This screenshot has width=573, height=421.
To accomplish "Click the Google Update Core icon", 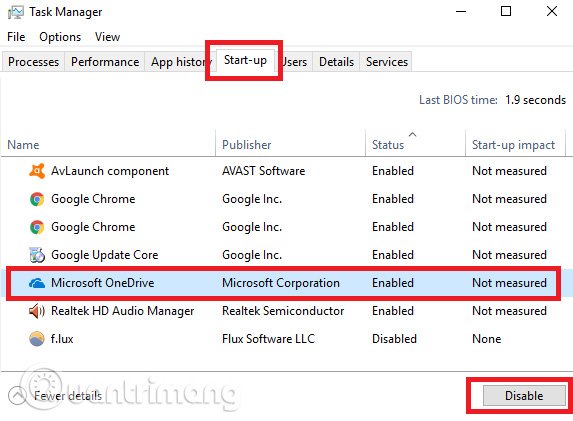I will 37,255.
